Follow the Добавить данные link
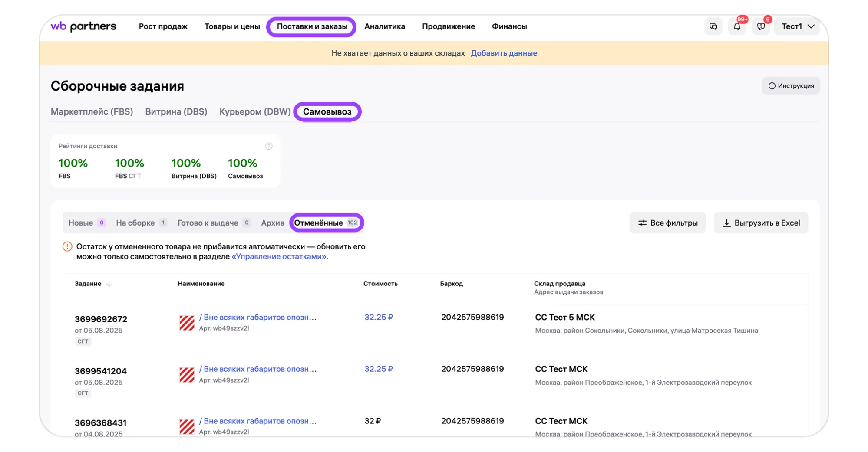 point(504,53)
